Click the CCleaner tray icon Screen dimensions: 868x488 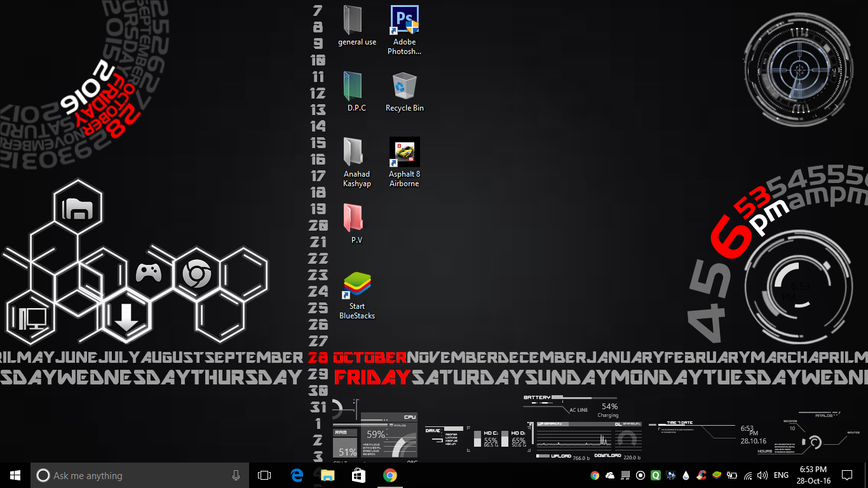(702, 475)
